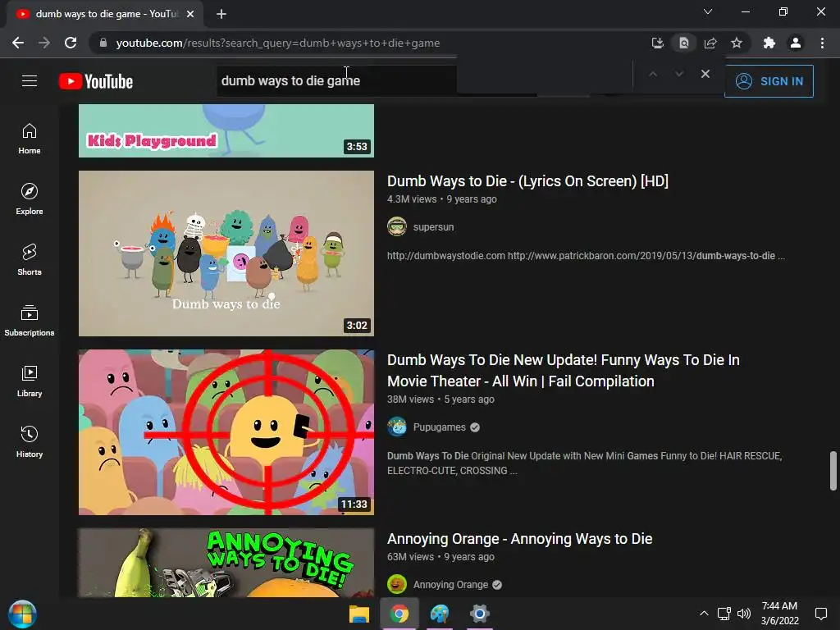Click the find-in-page search icon in address bar
Screen dimensions: 840x630
click(683, 43)
